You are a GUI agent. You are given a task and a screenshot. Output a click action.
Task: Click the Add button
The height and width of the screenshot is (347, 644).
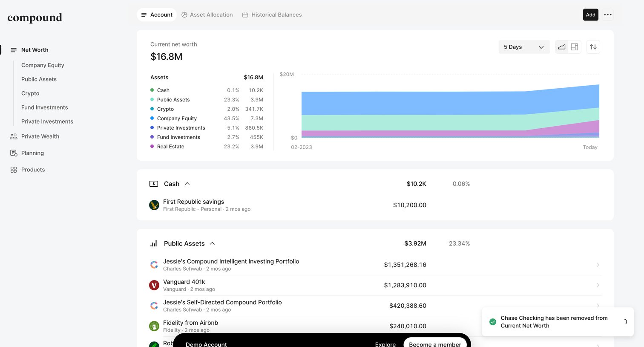point(590,14)
